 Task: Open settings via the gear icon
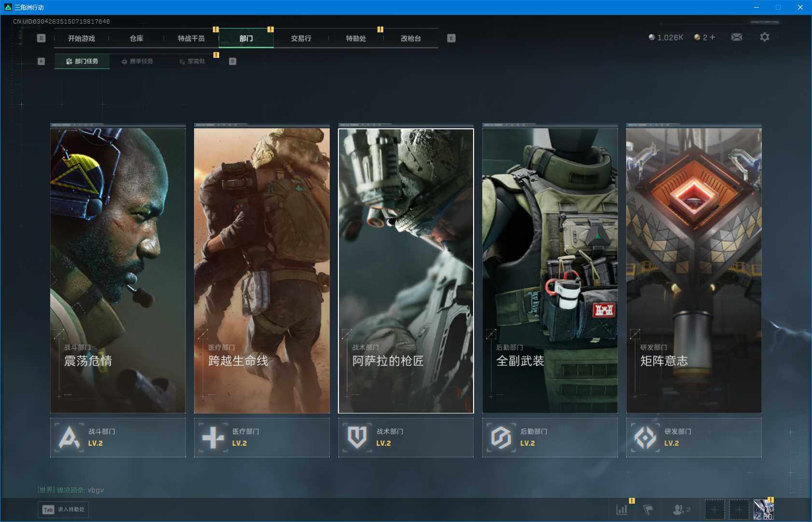764,37
